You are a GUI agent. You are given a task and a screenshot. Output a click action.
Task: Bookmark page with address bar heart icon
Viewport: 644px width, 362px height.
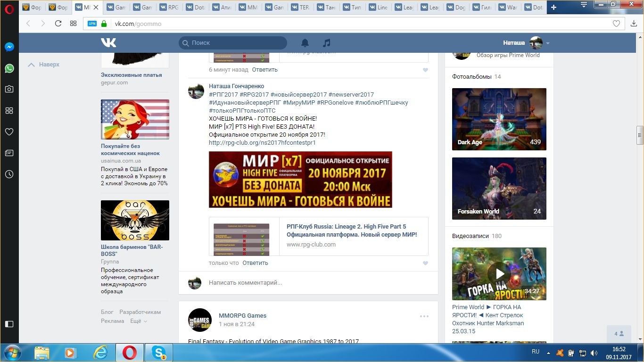616,24
